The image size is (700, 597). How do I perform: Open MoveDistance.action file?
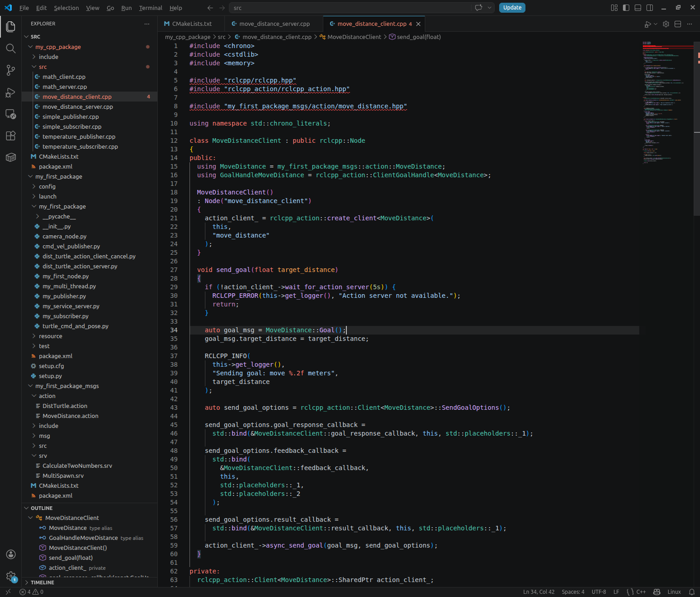pyautogui.click(x=89, y=416)
